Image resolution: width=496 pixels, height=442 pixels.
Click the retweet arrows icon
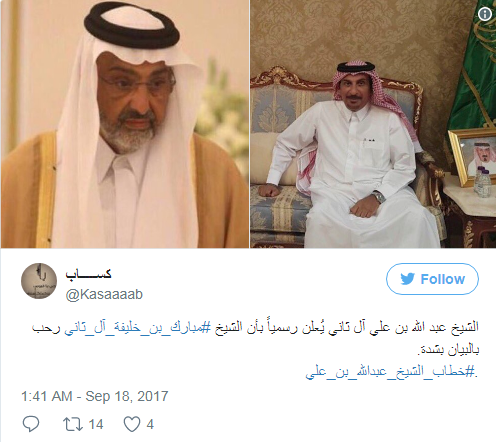pos(73,424)
